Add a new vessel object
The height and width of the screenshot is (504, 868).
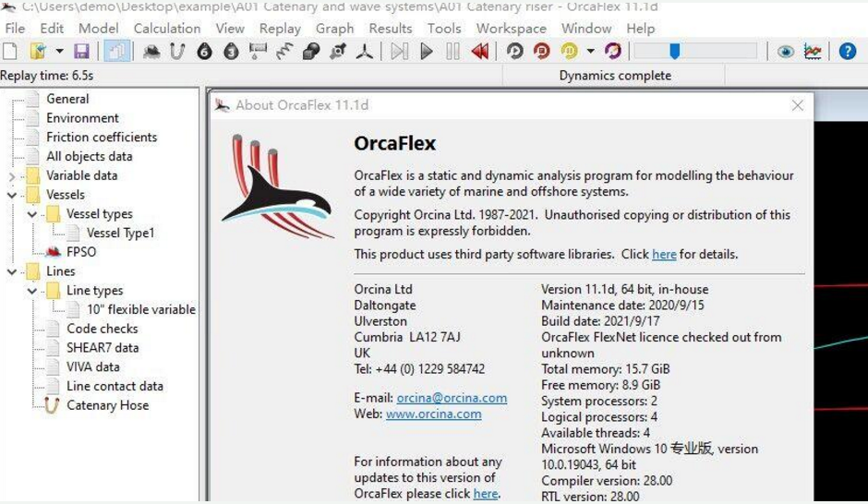tap(151, 52)
